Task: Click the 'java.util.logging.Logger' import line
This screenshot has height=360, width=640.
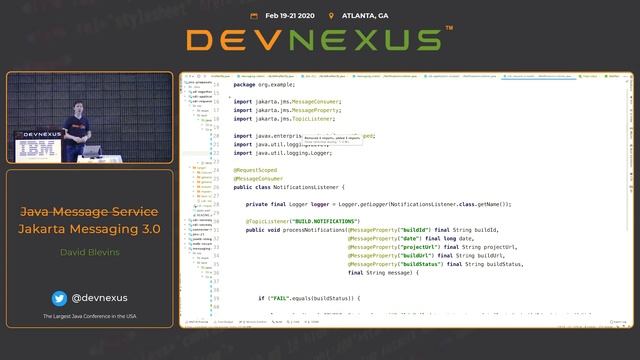Action: 282,153
